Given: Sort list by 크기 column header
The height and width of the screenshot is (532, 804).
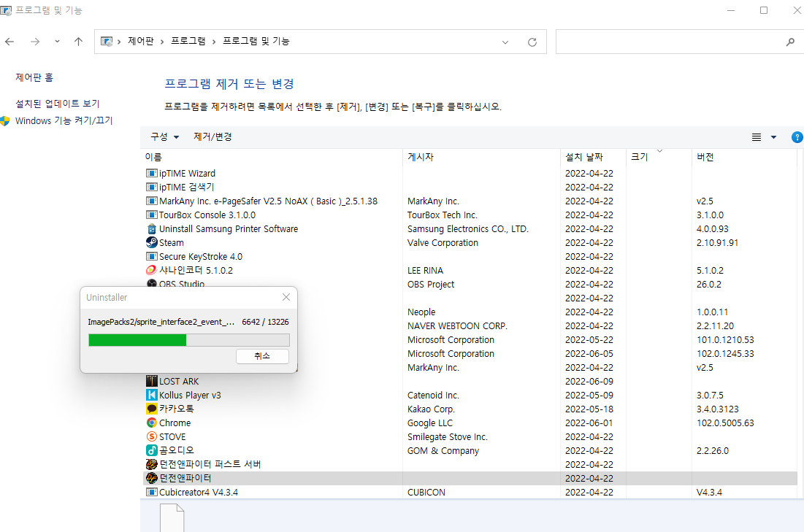Looking at the screenshot, I should [659, 157].
